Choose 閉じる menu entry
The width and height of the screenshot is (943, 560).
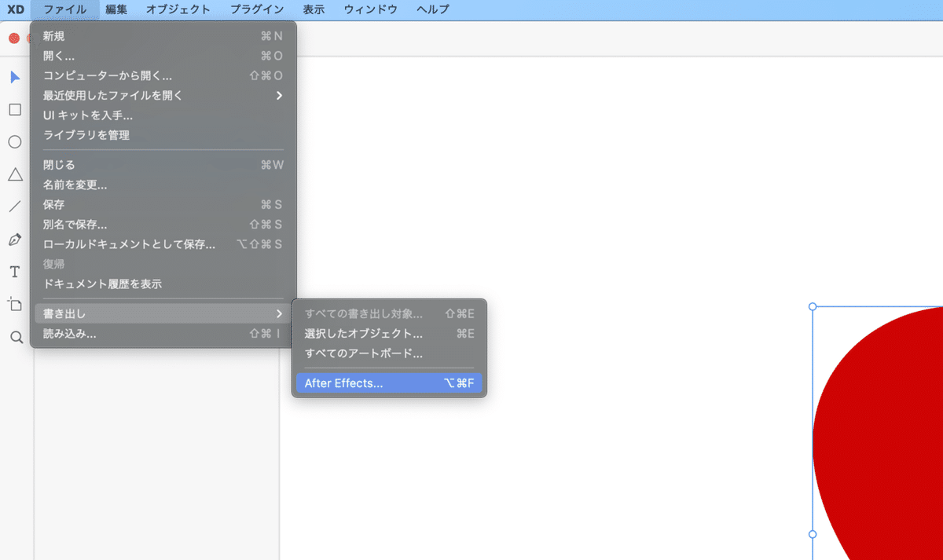[163, 165]
